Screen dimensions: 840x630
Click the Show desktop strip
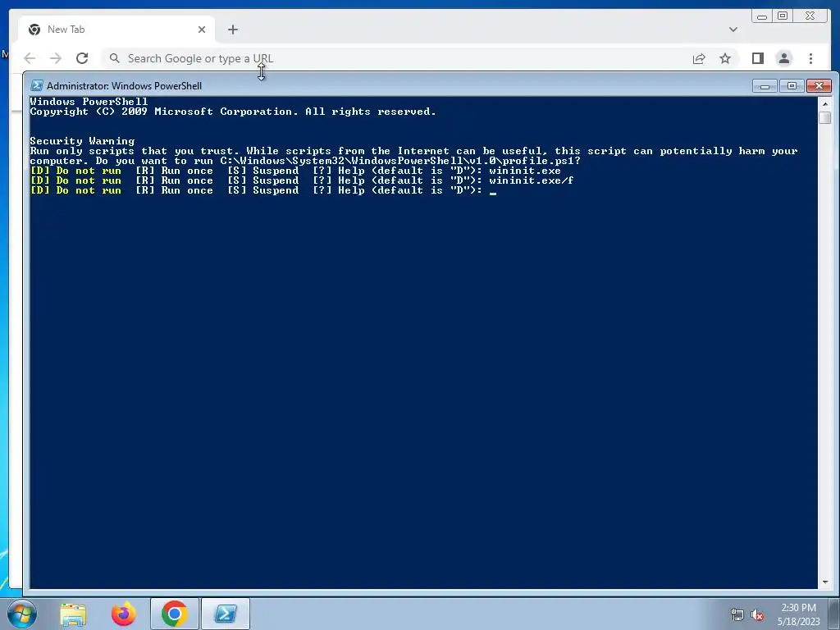tap(834, 614)
